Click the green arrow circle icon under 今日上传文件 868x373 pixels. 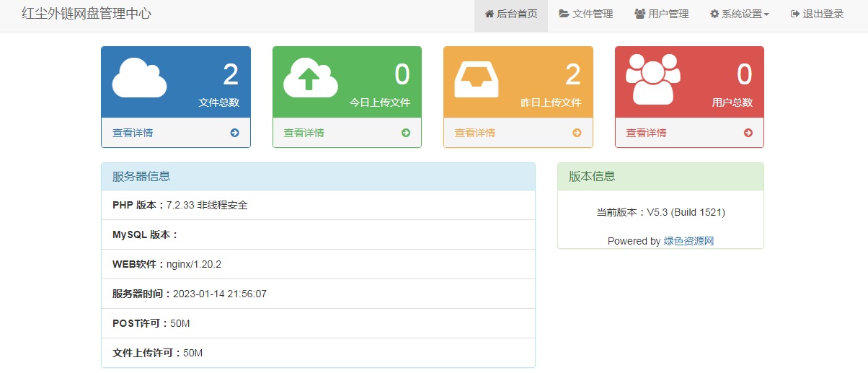(406, 133)
